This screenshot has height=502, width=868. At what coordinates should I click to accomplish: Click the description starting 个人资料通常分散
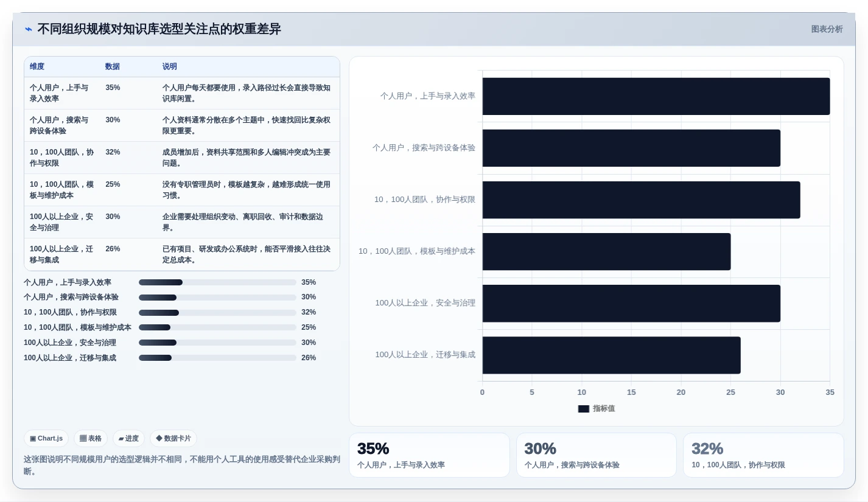247,125
